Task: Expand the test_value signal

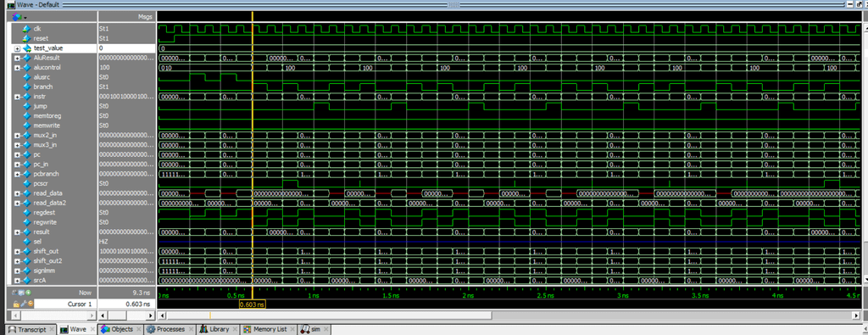Action: coord(17,48)
